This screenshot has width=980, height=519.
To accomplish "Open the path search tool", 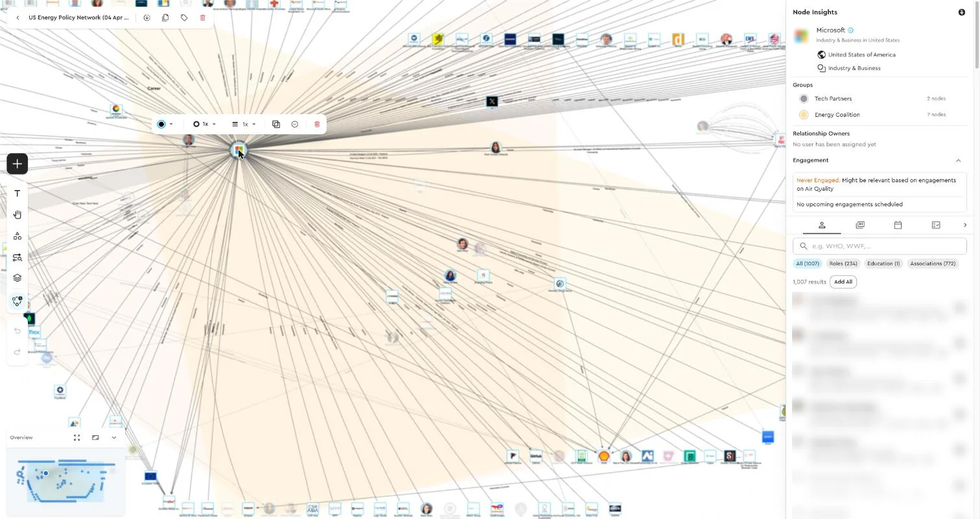I will tap(17, 258).
